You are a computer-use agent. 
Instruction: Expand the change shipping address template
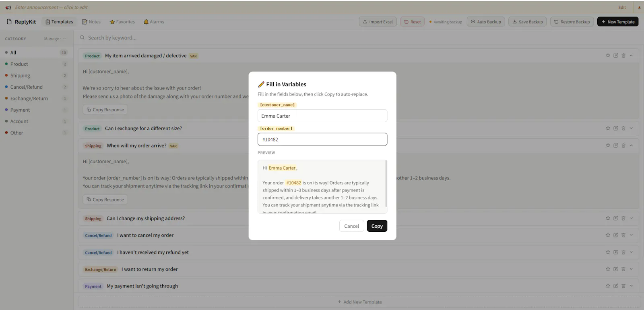pyautogui.click(x=631, y=218)
